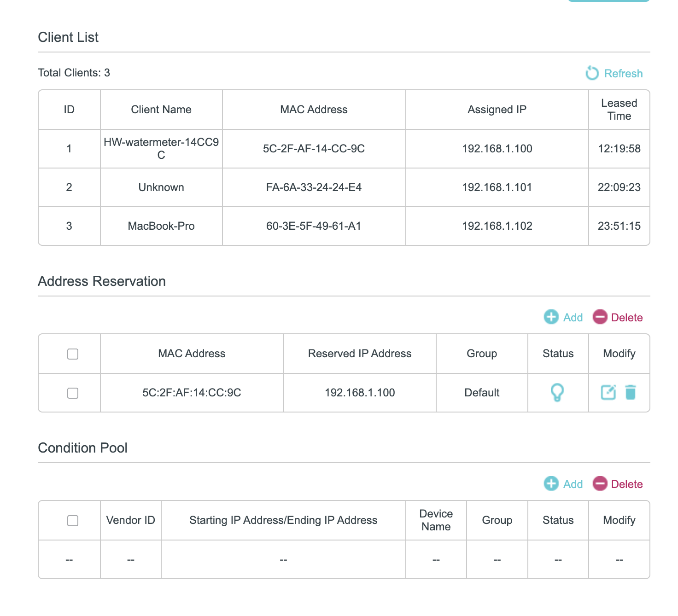678x616 pixels.
Task: Click the Vendor ID column header
Action: click(x=130, y=520)
